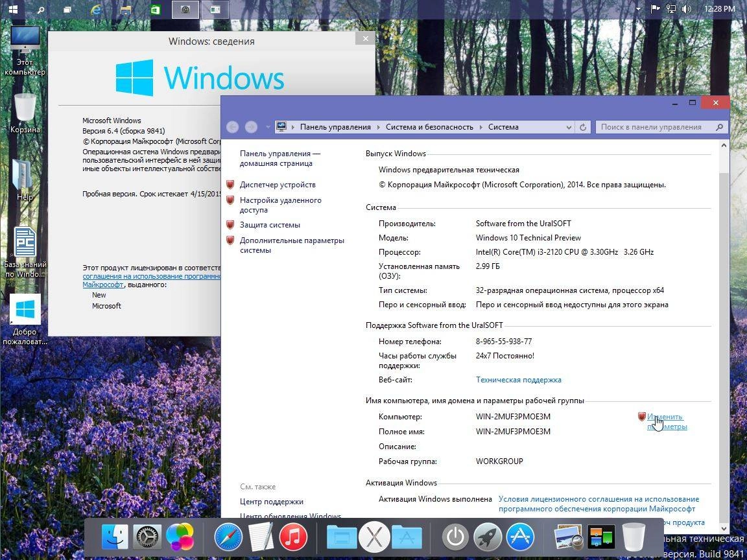Open Game Center colored bubbles in dock
Viewport: 747px width, 560px height.
tap(180, 537)
